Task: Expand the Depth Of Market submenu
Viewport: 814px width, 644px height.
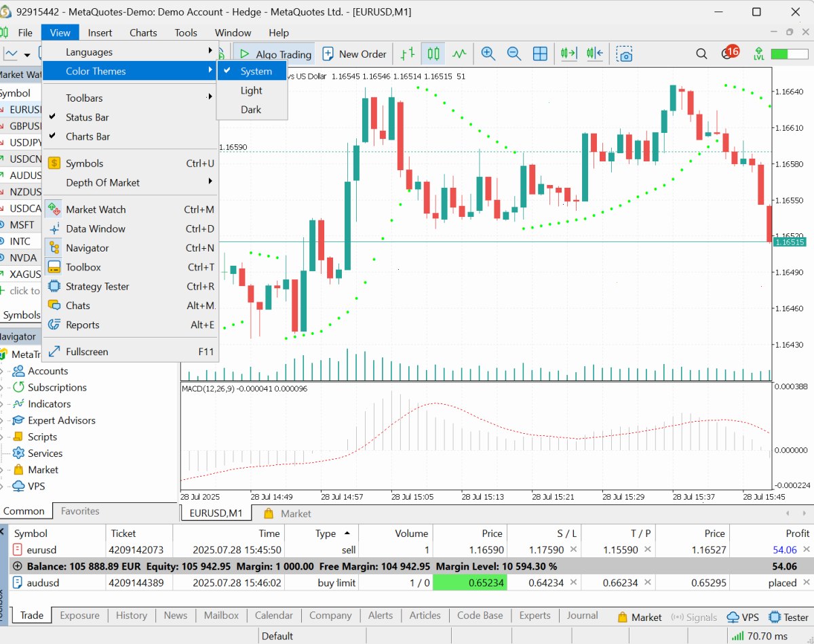Action: [130, 182]
